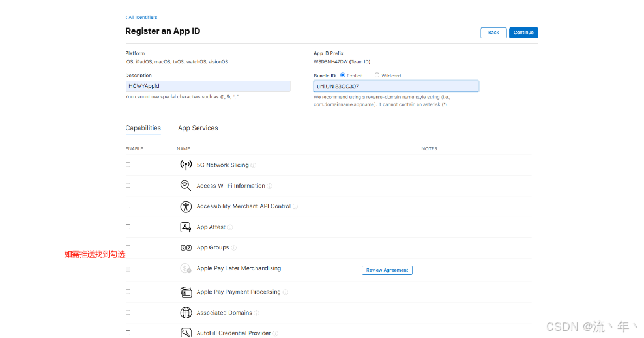The width and height of the screenshot is (644, 338).
Task: Click the NOTES column header
Action: coord(429,148)
